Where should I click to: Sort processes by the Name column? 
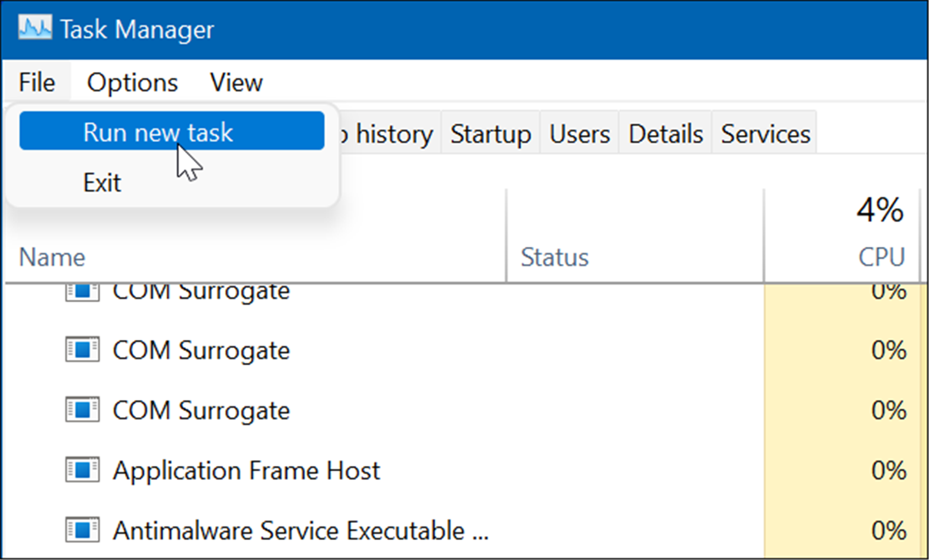tap(52, 257)
